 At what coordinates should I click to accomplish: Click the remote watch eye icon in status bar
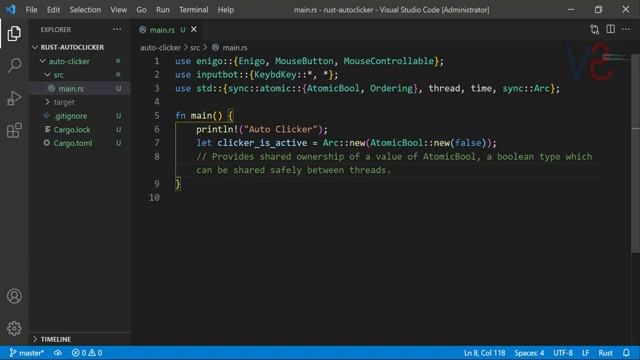pos(58,353)
